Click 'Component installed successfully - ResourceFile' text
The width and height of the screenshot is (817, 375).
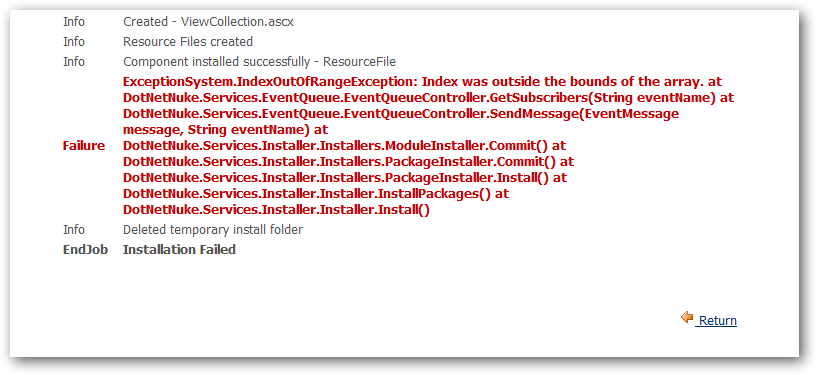[x=259, y=62]
